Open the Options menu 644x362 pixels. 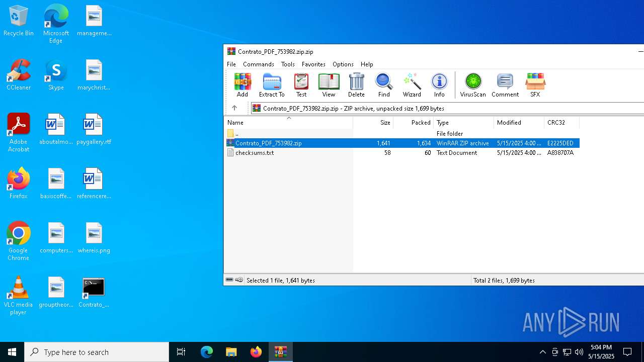coord(343,64)
